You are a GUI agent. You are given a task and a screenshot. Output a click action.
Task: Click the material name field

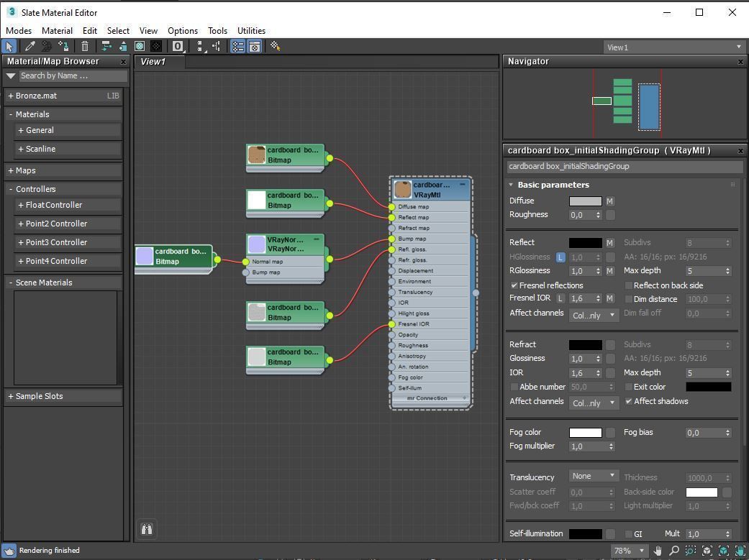(x=625, y=166)
